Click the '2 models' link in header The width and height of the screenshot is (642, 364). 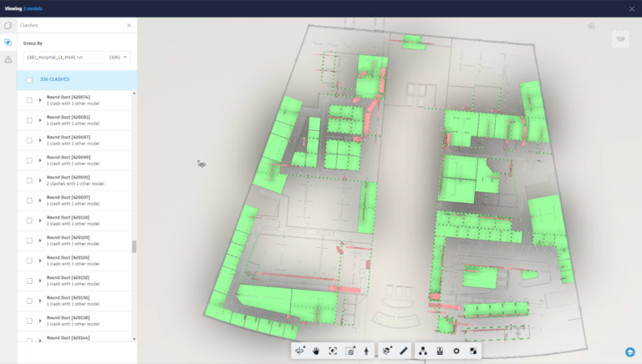[33, 8]
